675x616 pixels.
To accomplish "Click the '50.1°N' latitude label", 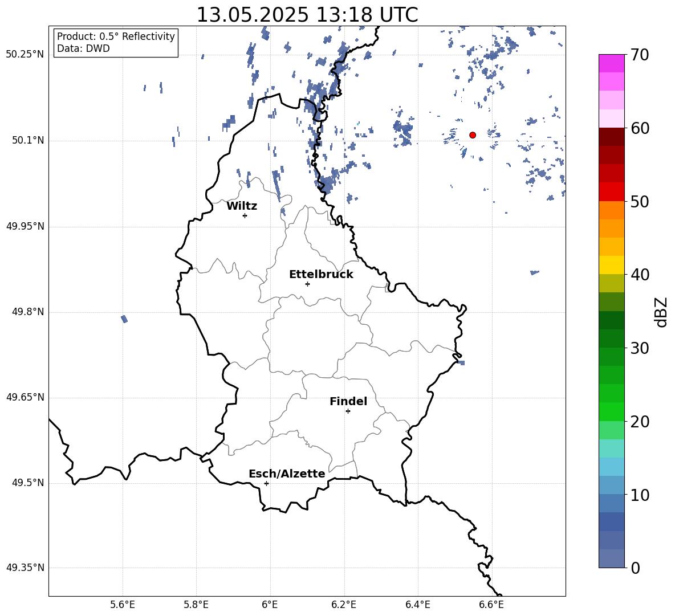I will (x=28, y=140).
